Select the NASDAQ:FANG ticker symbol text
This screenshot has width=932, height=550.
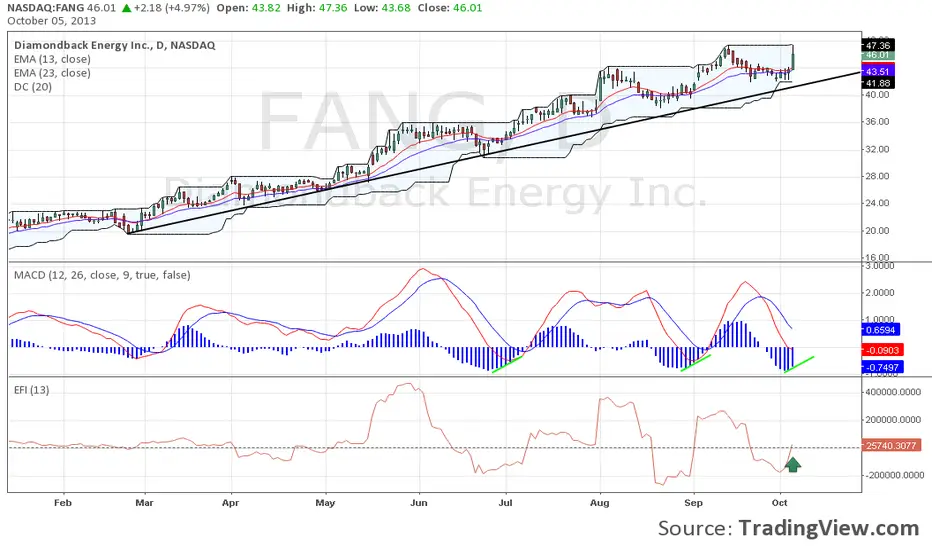46,8
